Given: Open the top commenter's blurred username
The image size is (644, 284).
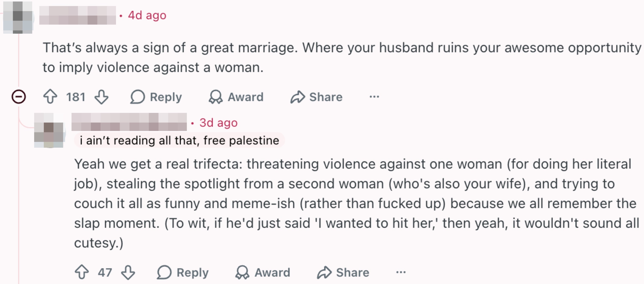Looking at the screenshot, I should [78, 15].
